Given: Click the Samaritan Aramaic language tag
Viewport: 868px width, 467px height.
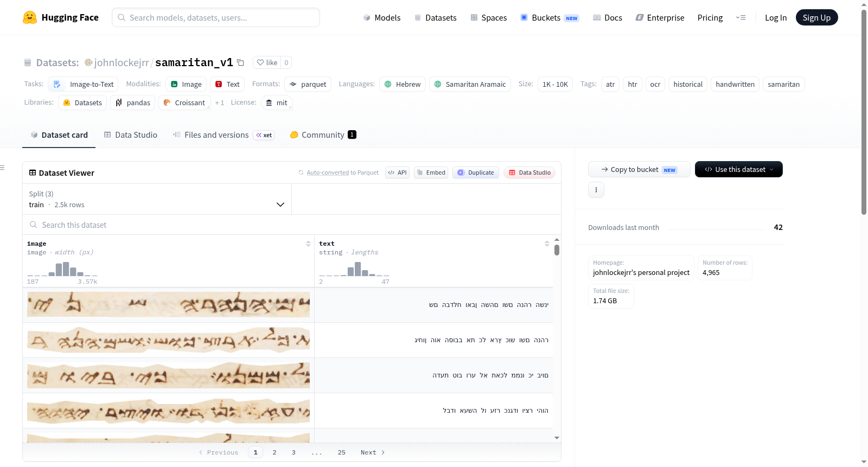Looking at the screenshot, I should [470, 84].
